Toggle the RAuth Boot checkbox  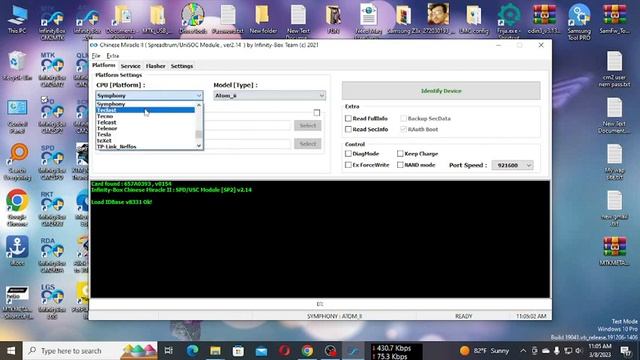pyautogui.click(x=403, y=129)
